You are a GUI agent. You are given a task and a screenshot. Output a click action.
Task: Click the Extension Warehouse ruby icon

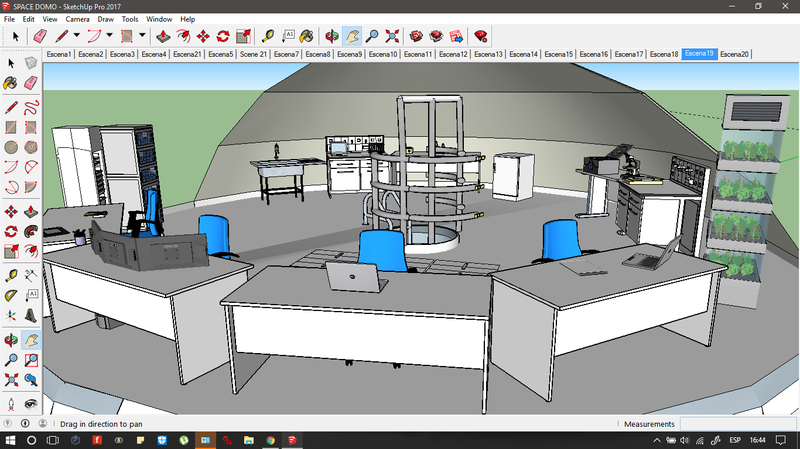click(481, 35)
